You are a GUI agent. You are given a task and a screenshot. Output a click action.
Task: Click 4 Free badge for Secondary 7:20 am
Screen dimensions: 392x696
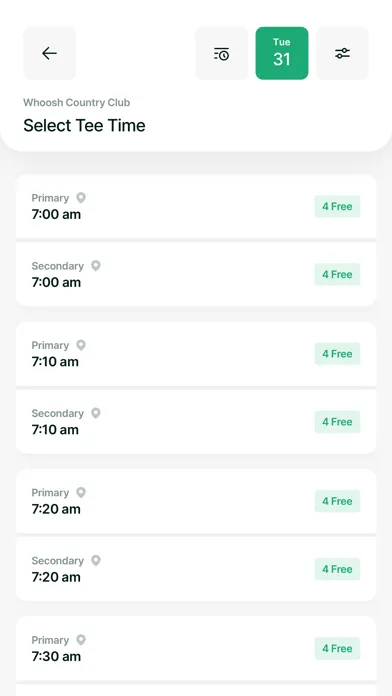337,569
